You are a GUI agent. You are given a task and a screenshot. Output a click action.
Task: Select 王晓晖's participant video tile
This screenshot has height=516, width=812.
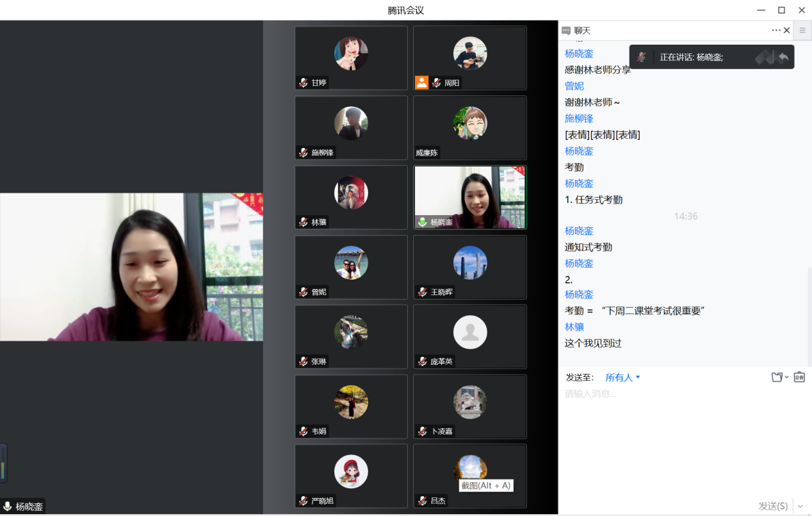470,267
